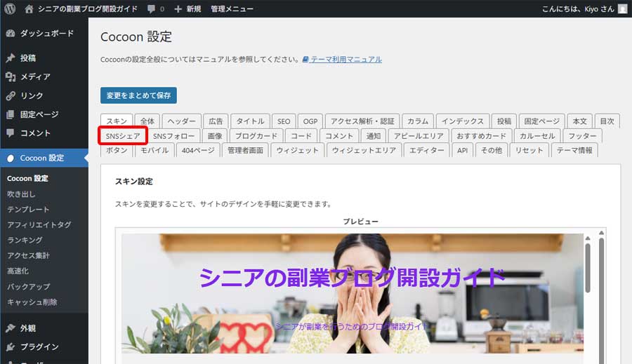Open 管理メニュー in the admin bar

[x=232, y=9]
